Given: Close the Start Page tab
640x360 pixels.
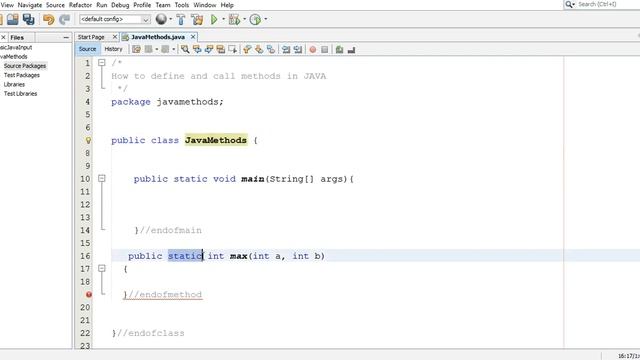Looking at the screenshot, I should pyautogui.click(x=115, y=37).
